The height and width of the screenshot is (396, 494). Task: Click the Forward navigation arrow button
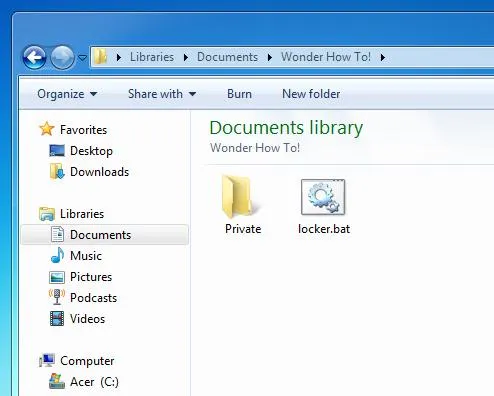tap(62, 57)
